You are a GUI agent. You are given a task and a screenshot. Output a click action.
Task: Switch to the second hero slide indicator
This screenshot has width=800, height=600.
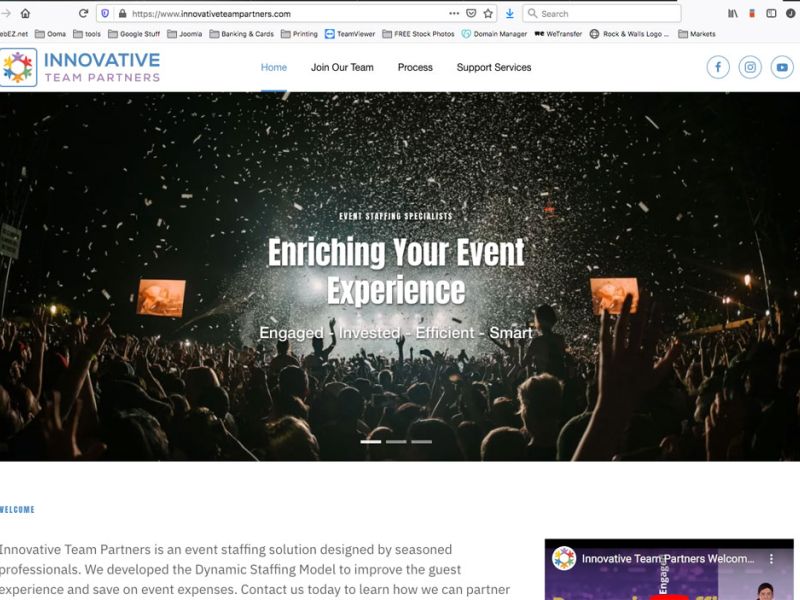point(396,441)
